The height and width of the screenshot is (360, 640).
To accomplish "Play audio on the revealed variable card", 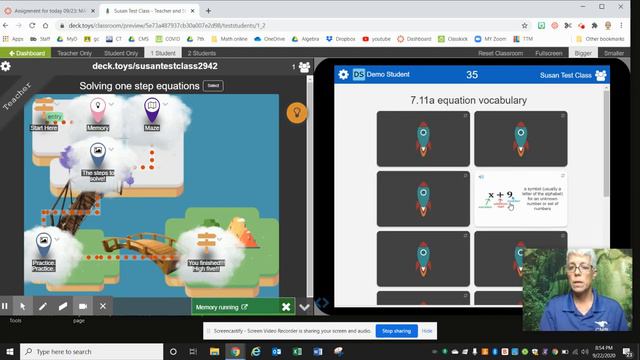I will coord(481,177).
